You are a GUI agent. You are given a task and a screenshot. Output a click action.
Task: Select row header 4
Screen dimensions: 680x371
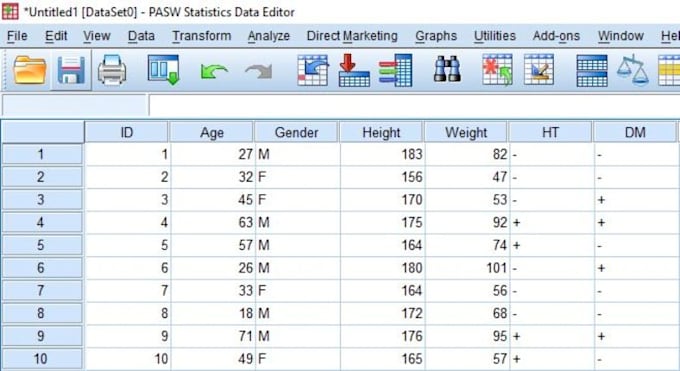[42, 223]
